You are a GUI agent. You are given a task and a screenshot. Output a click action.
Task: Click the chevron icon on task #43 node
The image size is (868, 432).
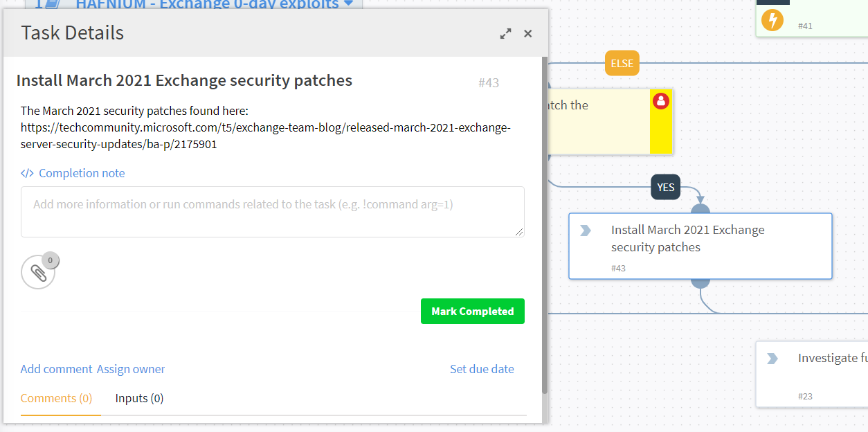(586, 231)
